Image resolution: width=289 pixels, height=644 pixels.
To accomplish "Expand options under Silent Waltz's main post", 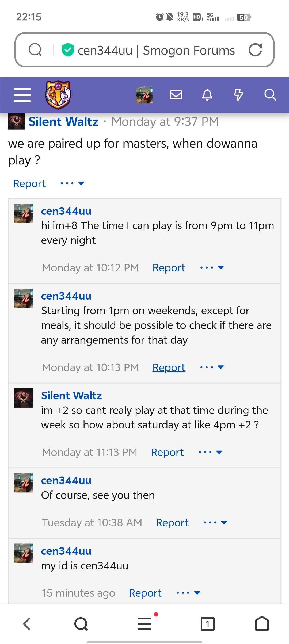I will [x=72, y=183].
